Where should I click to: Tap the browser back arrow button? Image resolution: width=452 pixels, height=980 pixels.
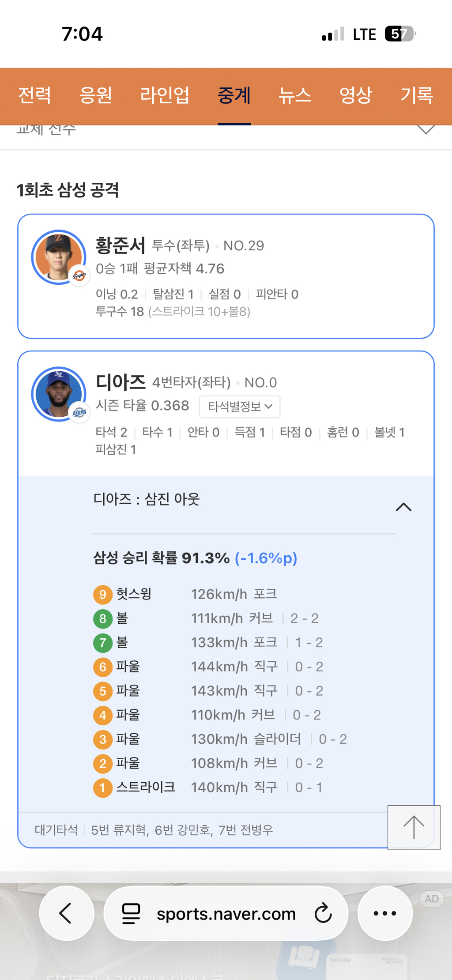66,913
